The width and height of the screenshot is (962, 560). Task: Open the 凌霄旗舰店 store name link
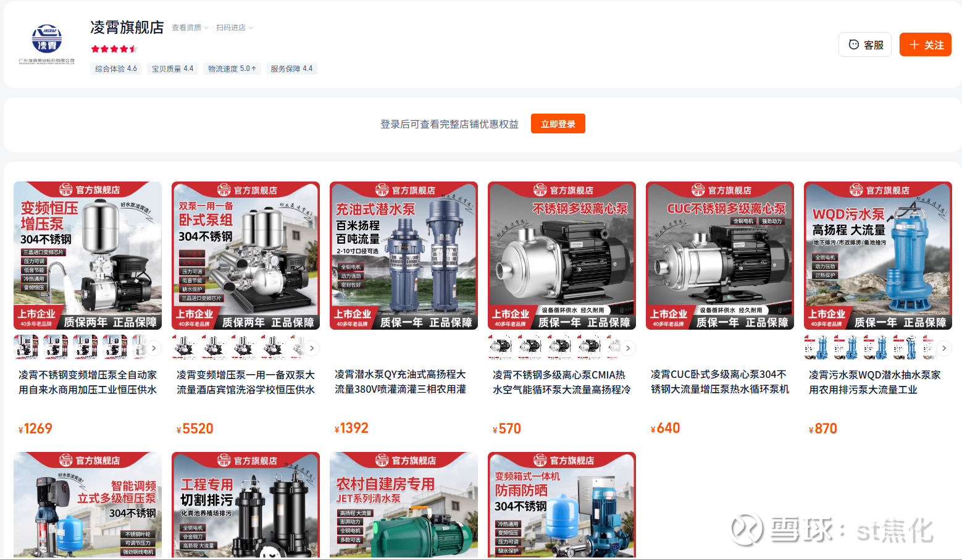coord(127,27)
